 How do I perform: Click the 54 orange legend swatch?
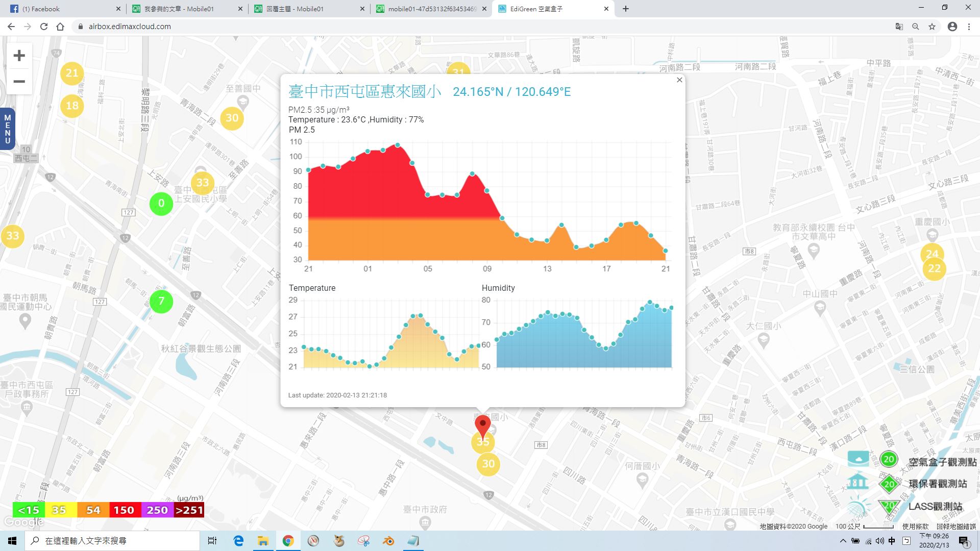pos(93,510)
